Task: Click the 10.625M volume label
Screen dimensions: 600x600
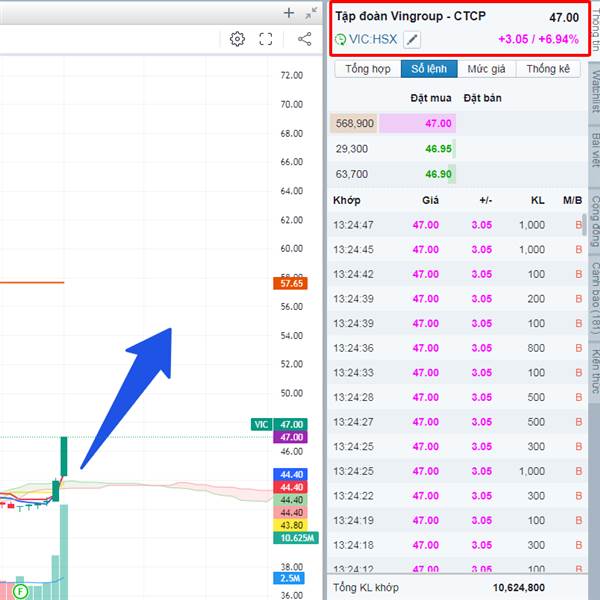Action: [296, 538]
